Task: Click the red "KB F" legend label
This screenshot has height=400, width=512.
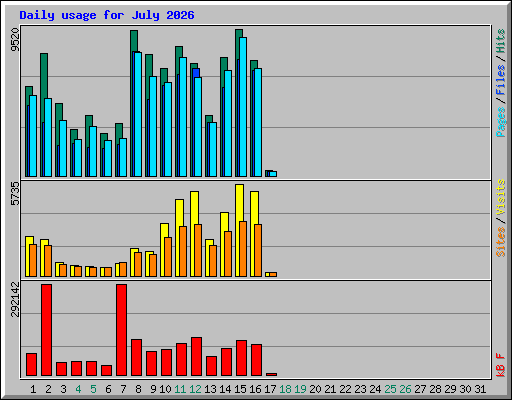Action: pos(501,365)
